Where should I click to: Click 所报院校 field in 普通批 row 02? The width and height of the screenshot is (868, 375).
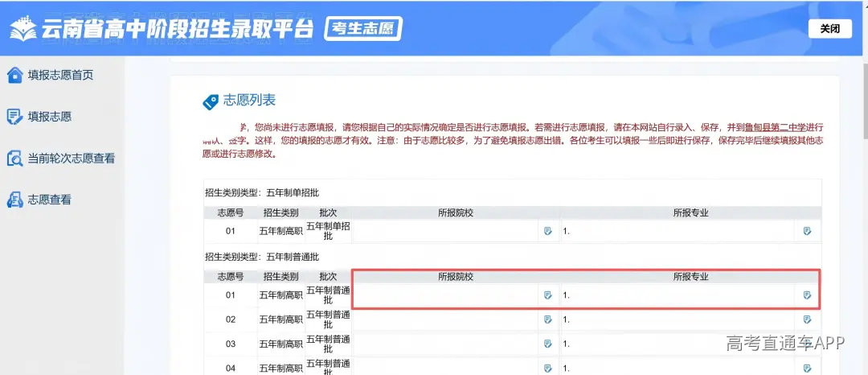tap(445, 319)
